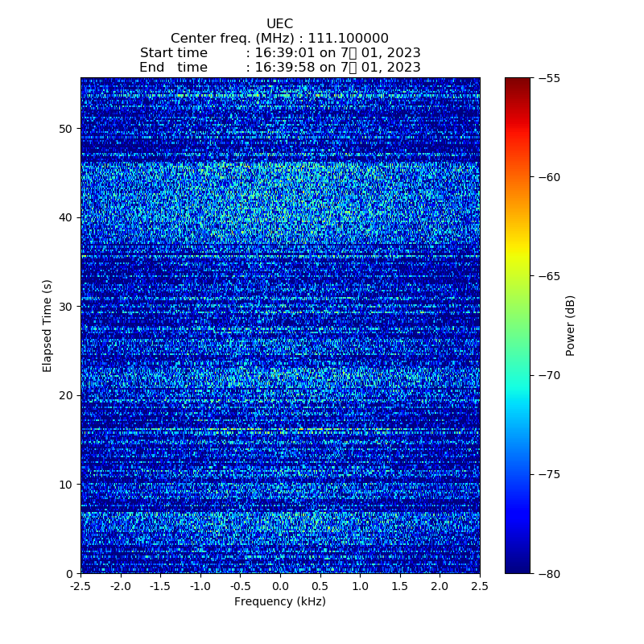Image resolution: width=644 pixels, height=644 pixels.
Task: Click the -2.5 frequency tick label
Action: (x=80, y=587)
